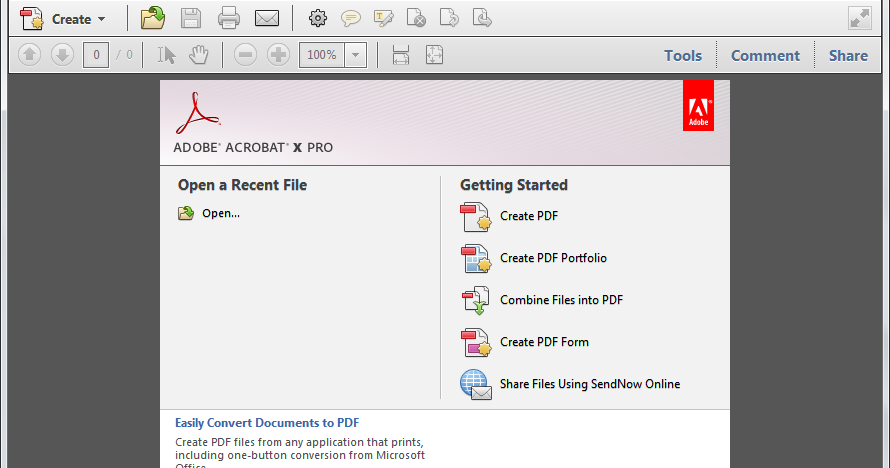Click the Print file icon

pos(229,18)
